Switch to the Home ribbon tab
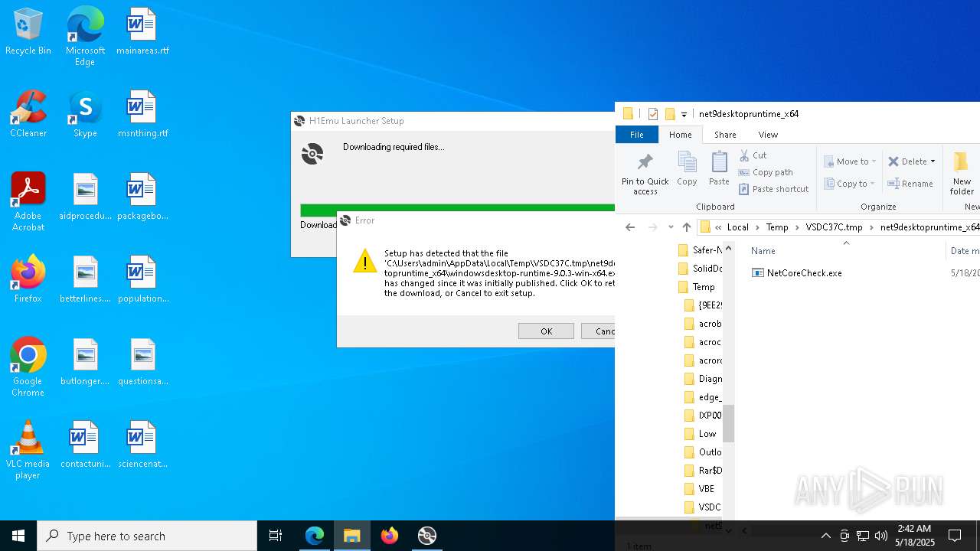This screenshot has width=980, height=551. [x=680, y=135]
